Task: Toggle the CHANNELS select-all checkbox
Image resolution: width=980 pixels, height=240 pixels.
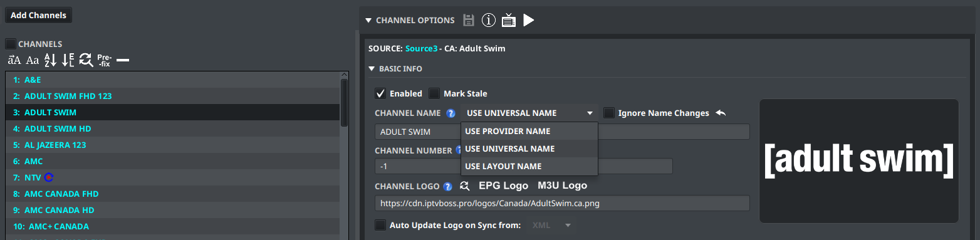Action: click(11, 44)
